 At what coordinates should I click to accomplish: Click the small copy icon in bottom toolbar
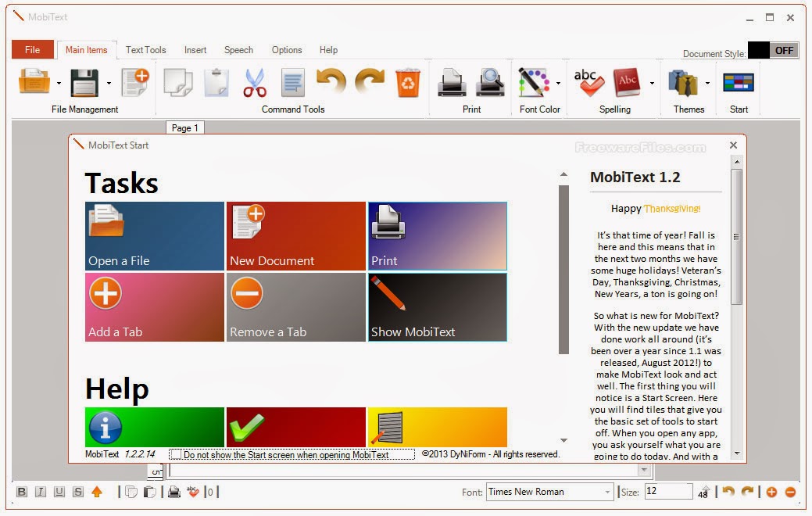131,492
